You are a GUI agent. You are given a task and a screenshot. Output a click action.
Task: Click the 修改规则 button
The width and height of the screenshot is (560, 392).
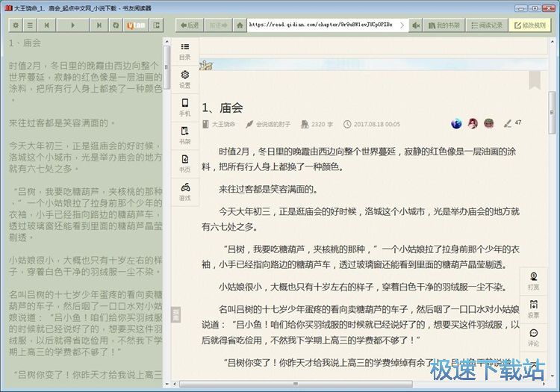click(x=529, y=25)
